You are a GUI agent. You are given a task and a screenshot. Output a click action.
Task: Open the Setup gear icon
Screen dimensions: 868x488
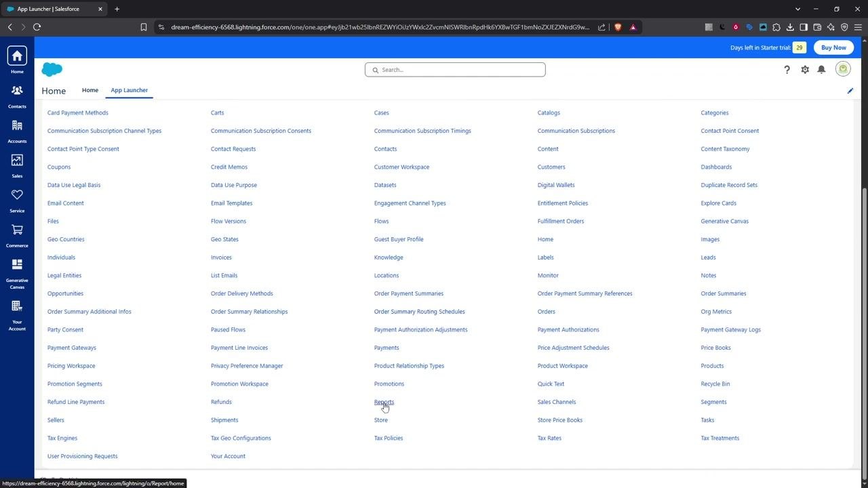pos(805,69)
